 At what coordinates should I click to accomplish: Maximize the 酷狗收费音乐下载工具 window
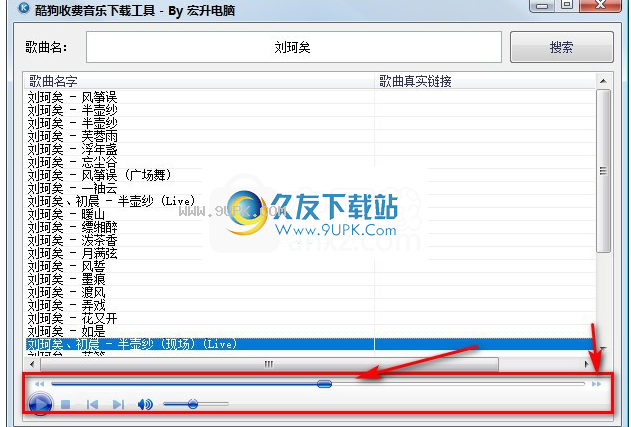[567, 5]
